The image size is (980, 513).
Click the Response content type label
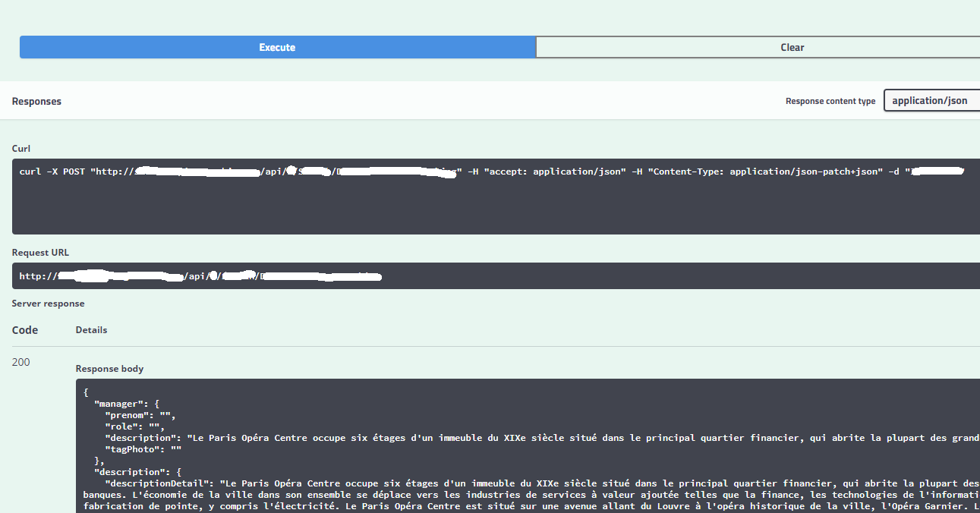830,101
